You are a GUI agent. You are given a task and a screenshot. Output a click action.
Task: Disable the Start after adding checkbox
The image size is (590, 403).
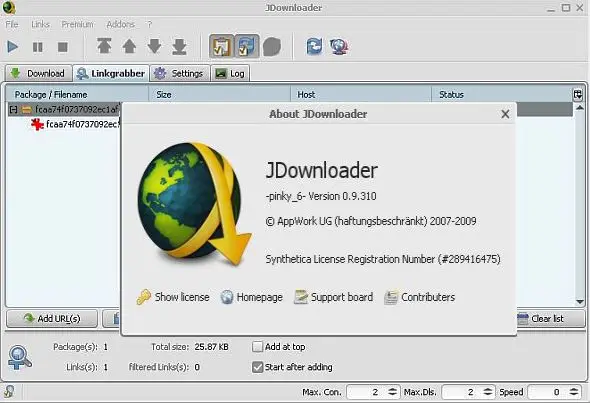coord(257,367)
